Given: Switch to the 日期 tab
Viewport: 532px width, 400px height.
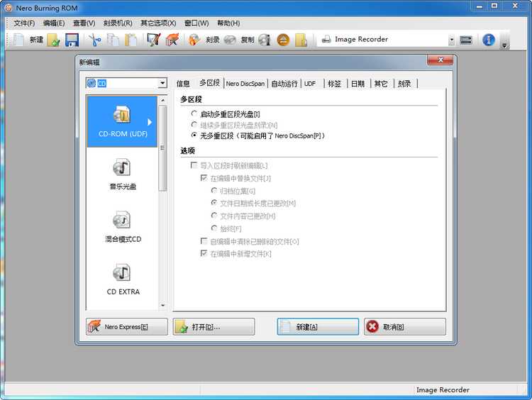Looking at the screenshot, I should click(x=358, y=84).
